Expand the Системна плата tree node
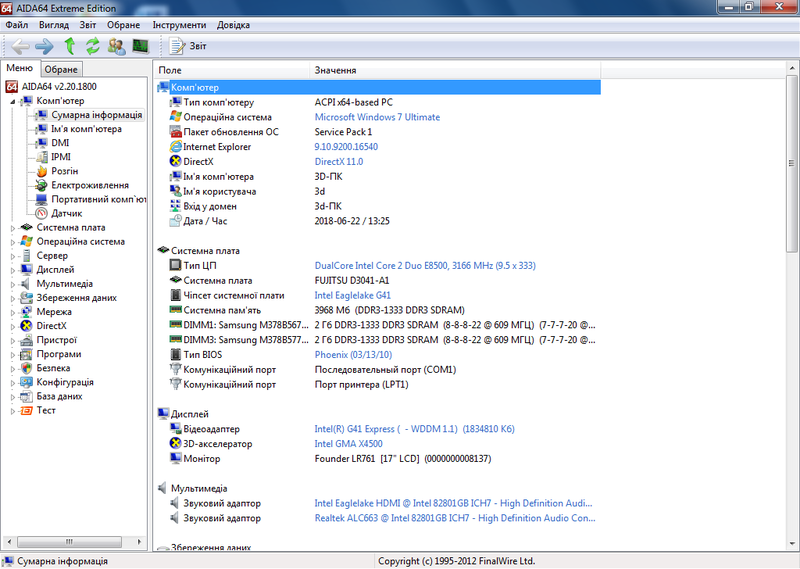 click(x=13, y=228)
